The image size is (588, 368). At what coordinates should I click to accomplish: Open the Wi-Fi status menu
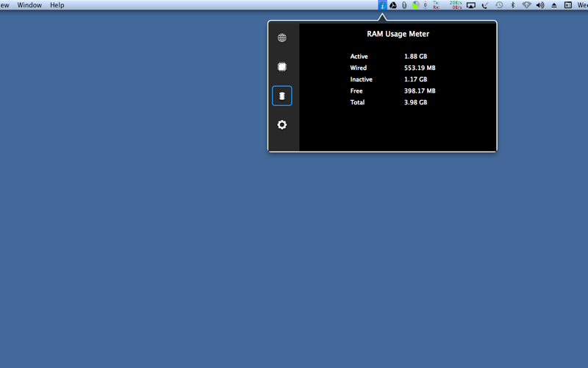[x=526, y=5]
